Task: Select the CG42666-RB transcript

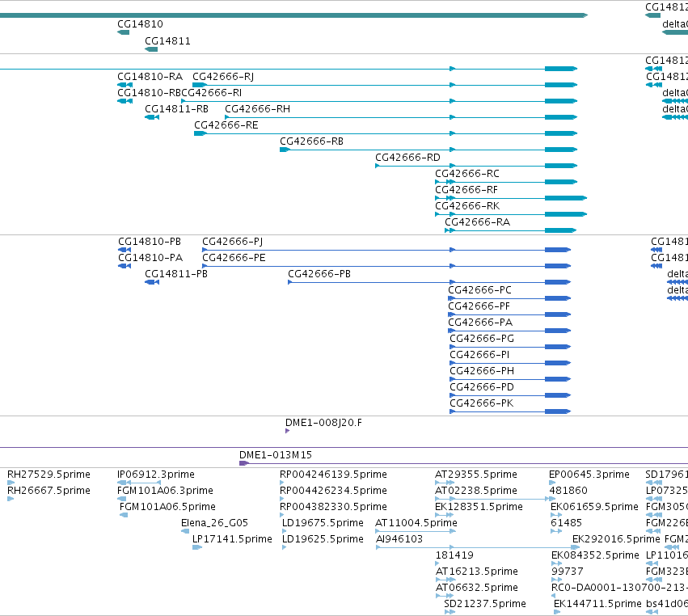Action: 312,141
